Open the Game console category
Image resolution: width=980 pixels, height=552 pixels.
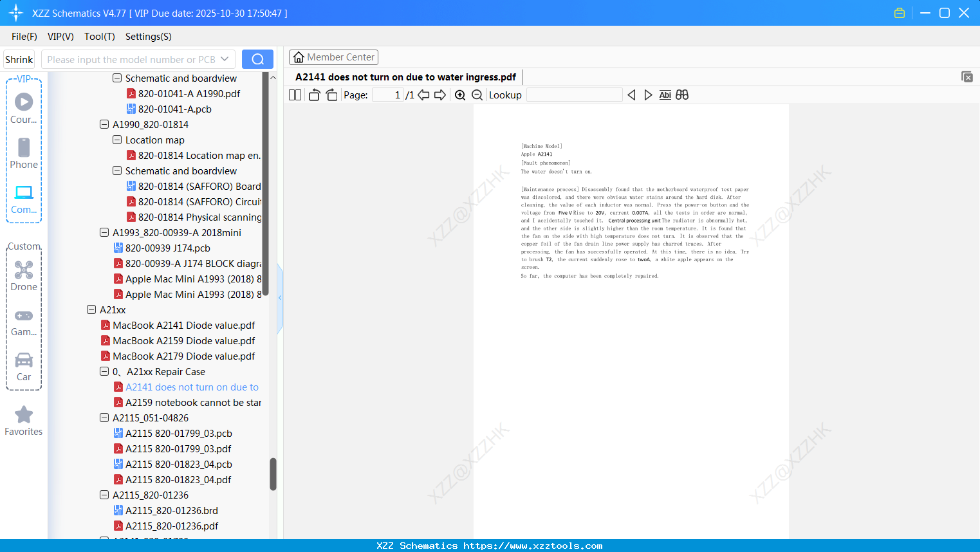click(x=24, y=322)
